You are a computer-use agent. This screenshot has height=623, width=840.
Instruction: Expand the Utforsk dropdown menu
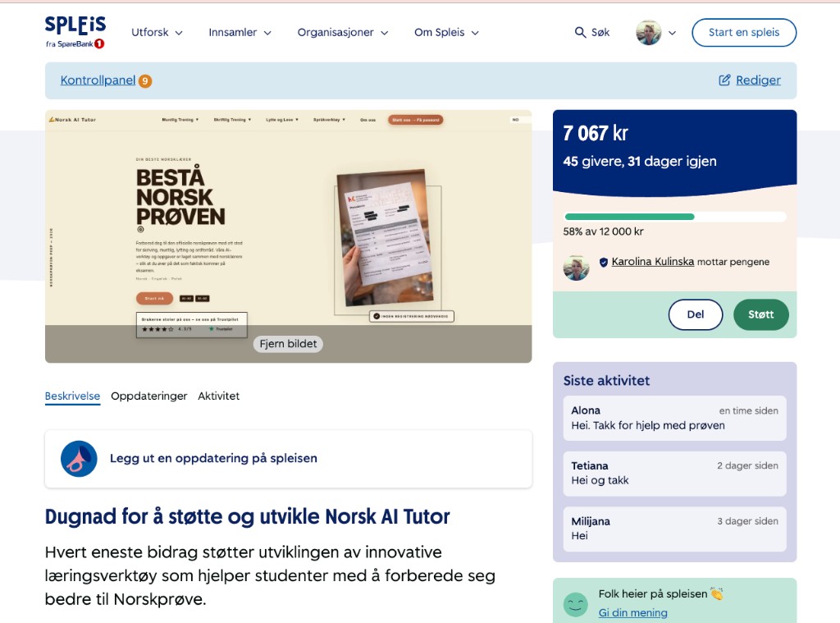[157, 33]
